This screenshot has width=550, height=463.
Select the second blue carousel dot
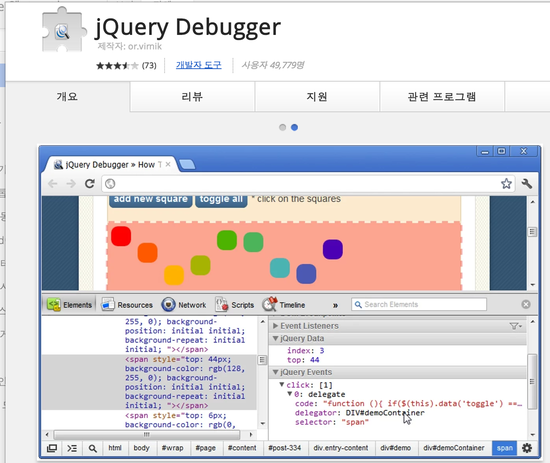[x=295, y=127]
